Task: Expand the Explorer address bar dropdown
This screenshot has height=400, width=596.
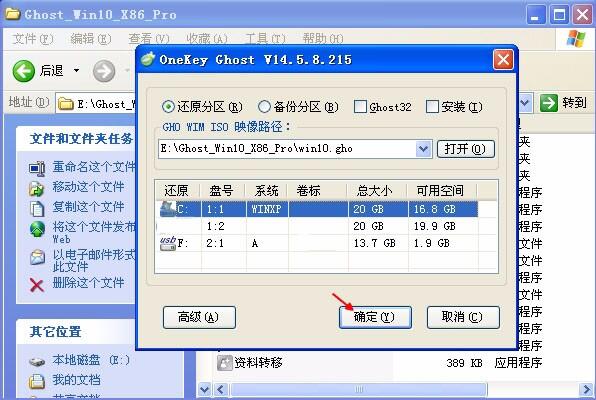Action: point(525,103)
